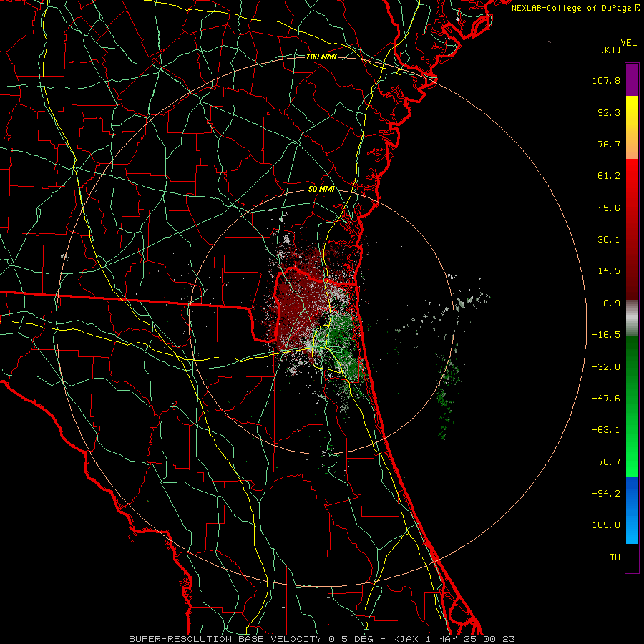This screenshot has height=644, width=644.
Task: Click the 100 NMI range ring label
Action: click(321, 57)
